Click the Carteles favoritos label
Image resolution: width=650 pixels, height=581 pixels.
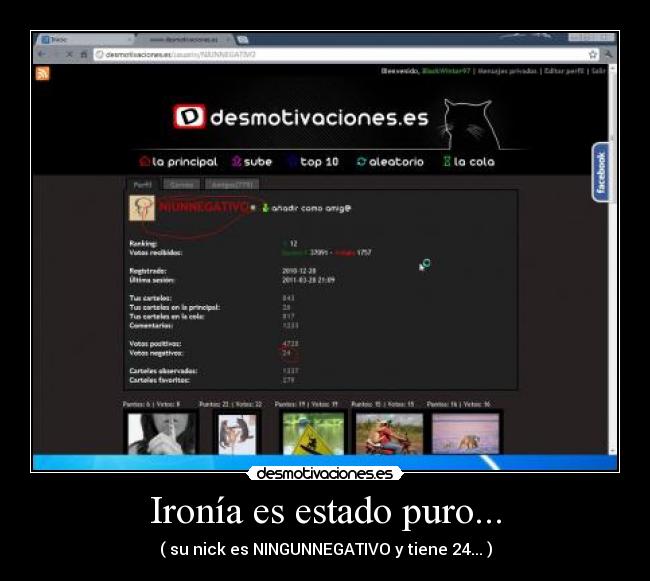(160, 380)
